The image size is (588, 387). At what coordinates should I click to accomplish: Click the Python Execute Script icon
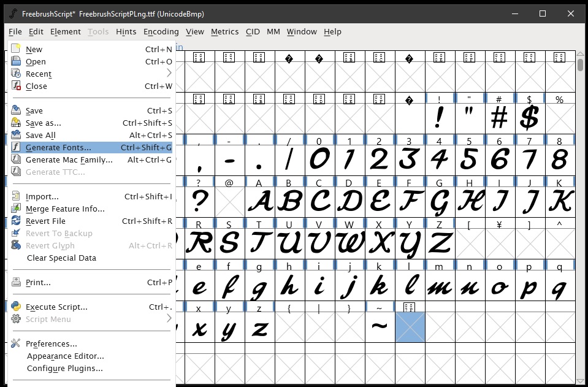pyautogui.click(x=16, y=307)
